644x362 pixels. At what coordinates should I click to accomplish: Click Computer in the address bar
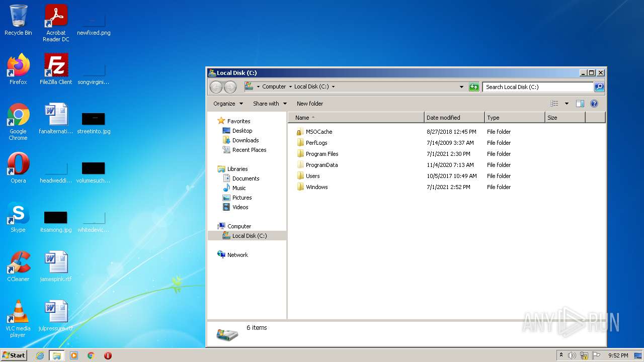(274, 86)
